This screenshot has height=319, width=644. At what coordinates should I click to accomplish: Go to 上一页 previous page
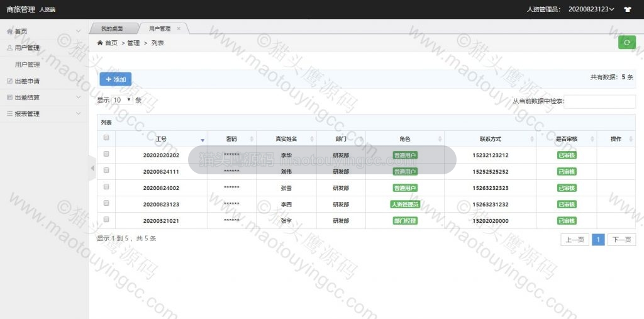coord(575,240)
